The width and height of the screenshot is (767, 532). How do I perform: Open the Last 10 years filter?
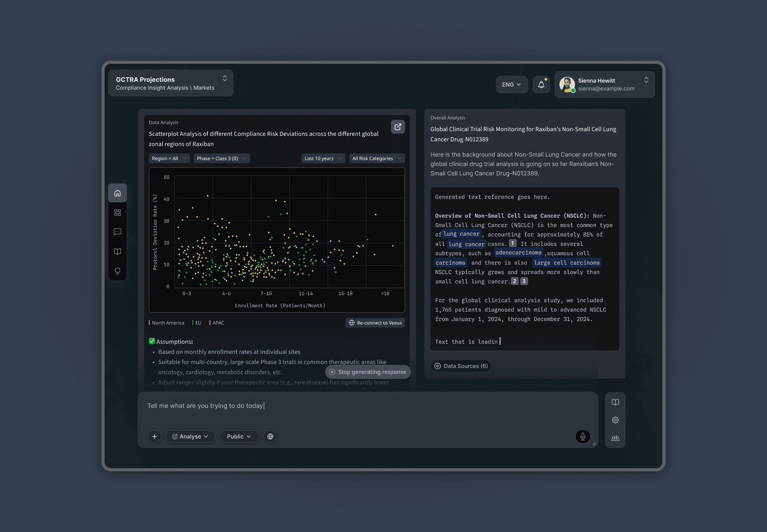324,158
